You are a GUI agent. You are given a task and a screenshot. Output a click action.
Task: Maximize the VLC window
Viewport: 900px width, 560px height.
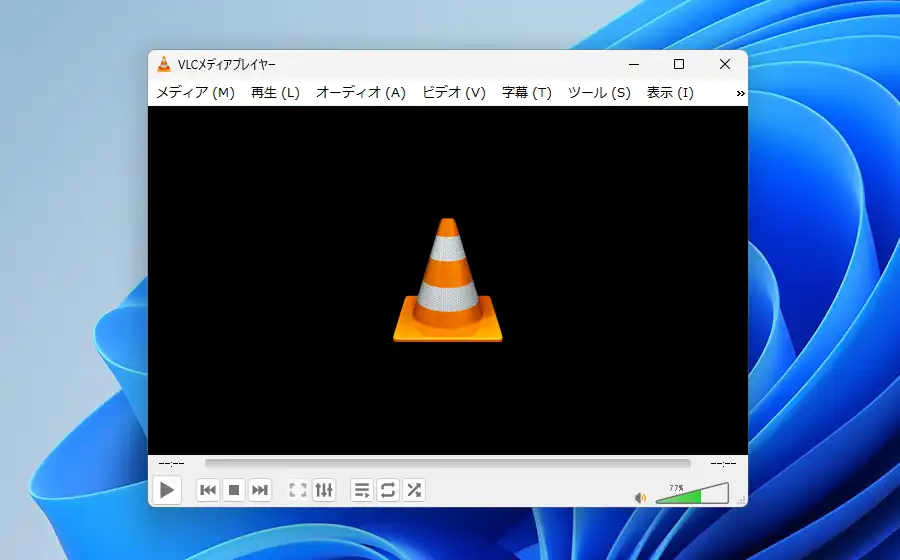(679, 64)
